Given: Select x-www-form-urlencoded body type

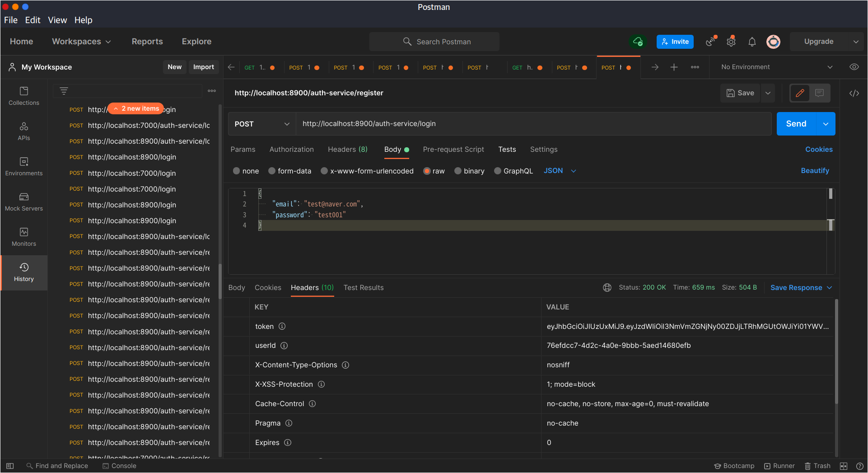Looking at the screenshot, I should click(367, 171).
